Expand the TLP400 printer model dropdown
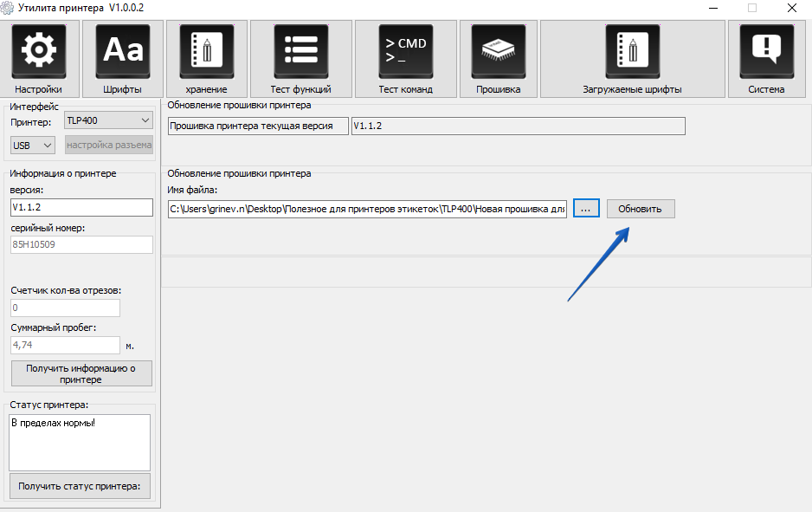The image size is (812, 512). point(108,120)
